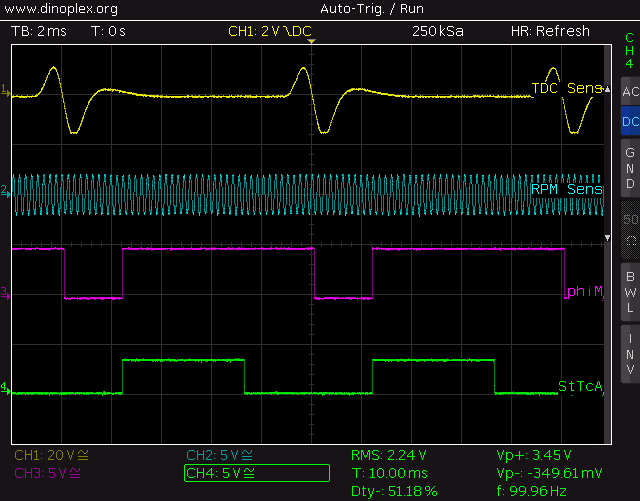The width and height of the screenshot is (640, 501).
Task: Click the TDC Sens trace label
Action: 566,88
